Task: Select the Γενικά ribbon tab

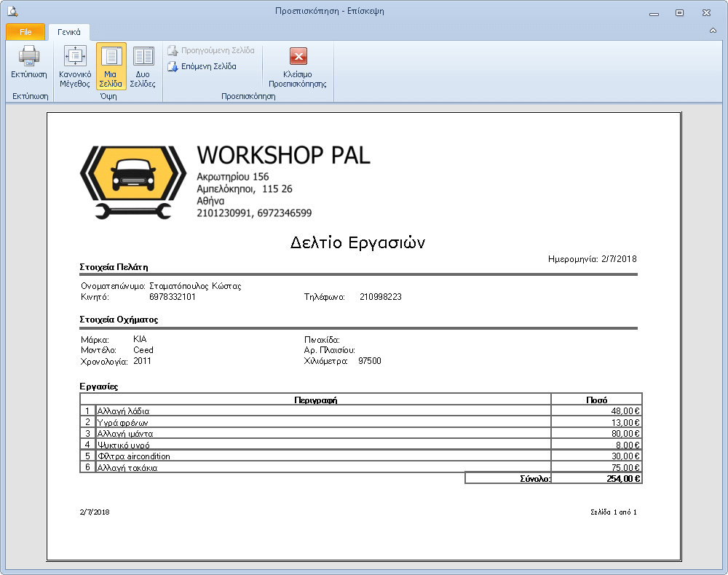Action: click(69, 32)
